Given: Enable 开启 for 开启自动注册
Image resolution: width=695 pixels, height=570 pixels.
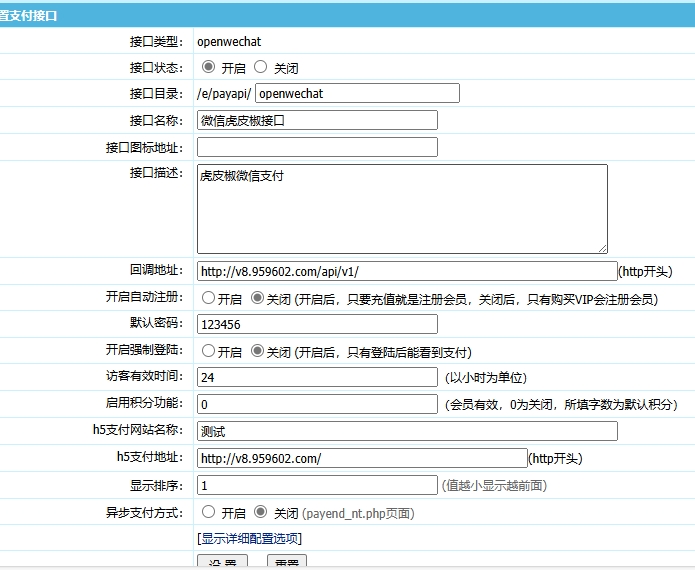Looking at the screenshot, I should (x=208, y=298).
